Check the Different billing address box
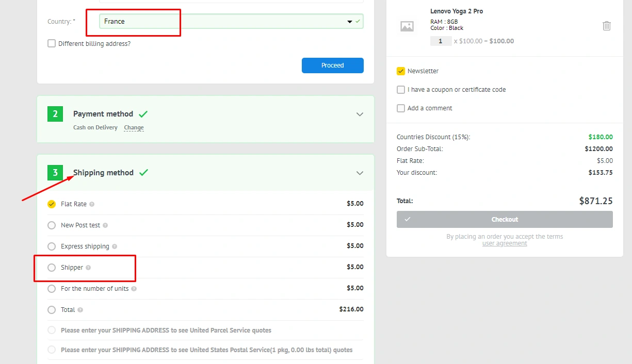Viewport: 632px width, 364px height. click(52, 44)
